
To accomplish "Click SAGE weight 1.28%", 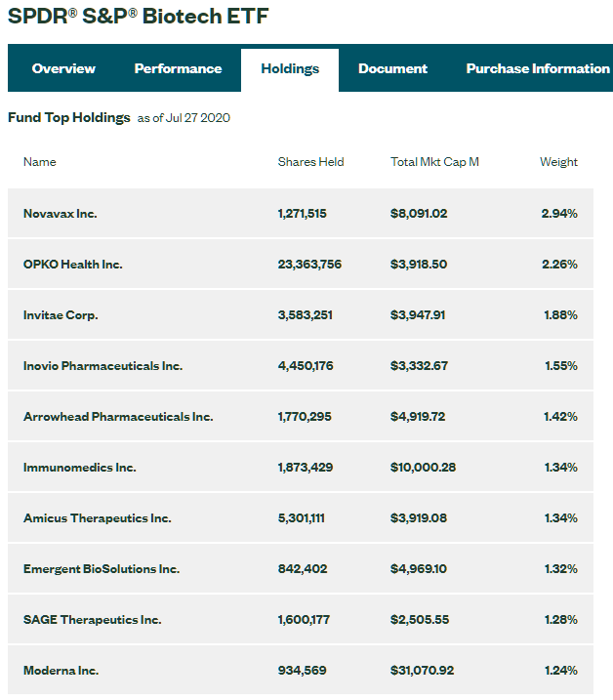I will (x=560, y=620).
